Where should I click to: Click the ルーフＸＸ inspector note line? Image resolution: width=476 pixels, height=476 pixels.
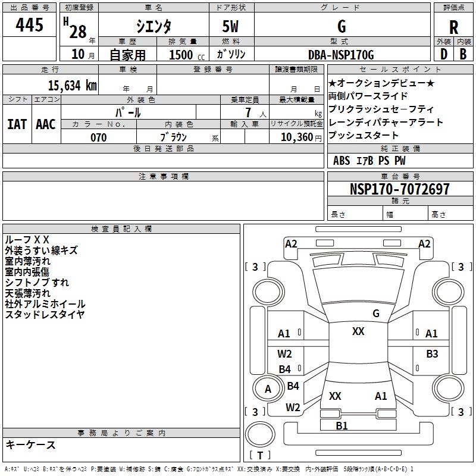(x=27, y=239)
